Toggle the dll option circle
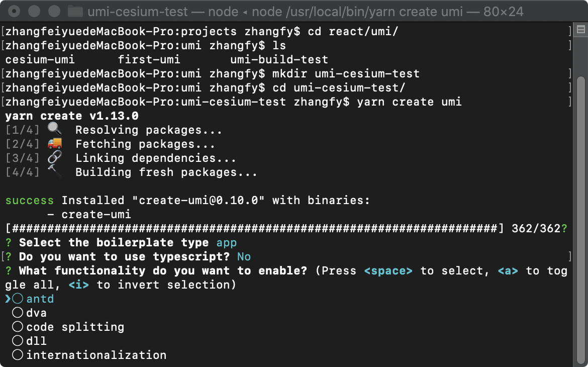 18,341
